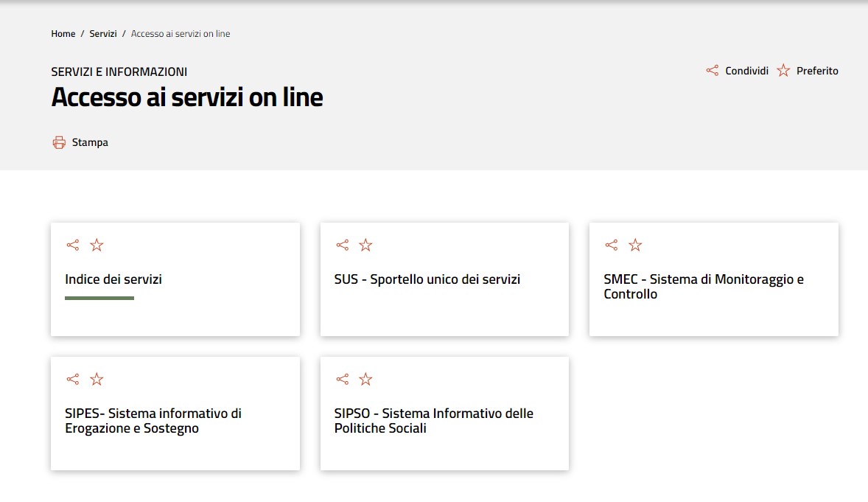Share the Indice dei servizi card
Screen dimensions: 868x502
(x=72, y=245)
